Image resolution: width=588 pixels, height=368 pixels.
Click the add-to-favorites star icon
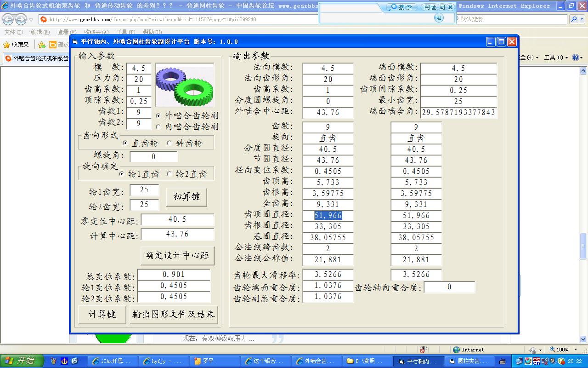42,45
